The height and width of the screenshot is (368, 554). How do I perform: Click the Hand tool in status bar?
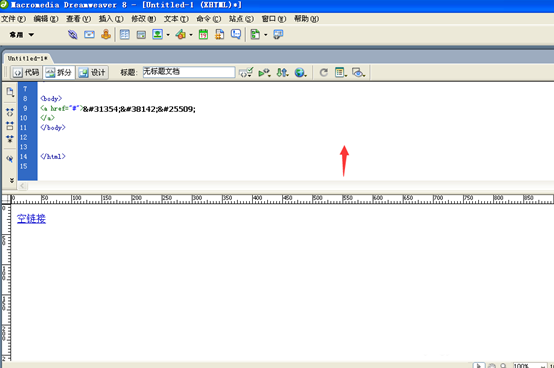tap(492, 366)
